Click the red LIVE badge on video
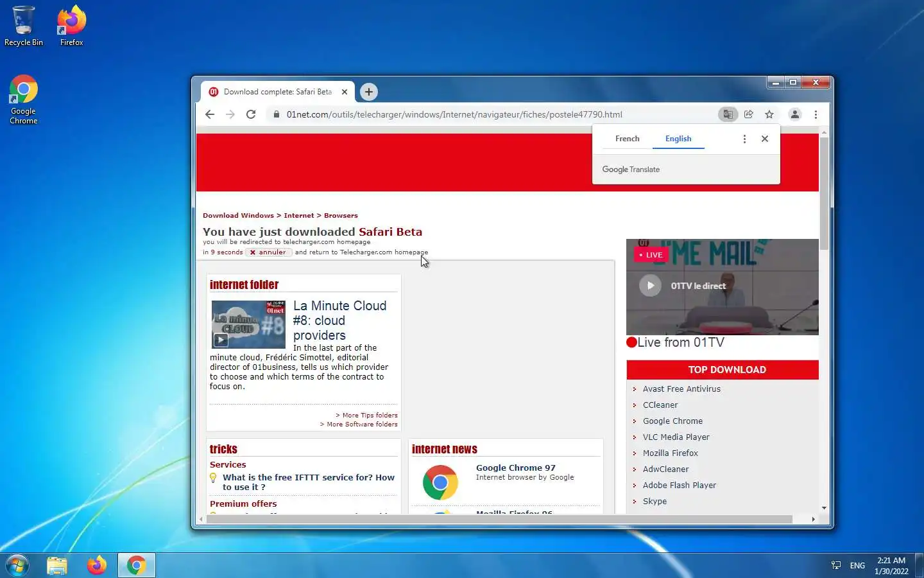Screen dimensions: 924x578 (x=651, y=255)
